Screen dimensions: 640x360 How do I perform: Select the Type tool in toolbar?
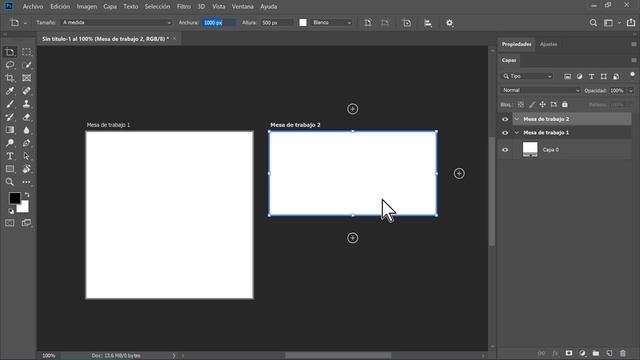(10, 156)
